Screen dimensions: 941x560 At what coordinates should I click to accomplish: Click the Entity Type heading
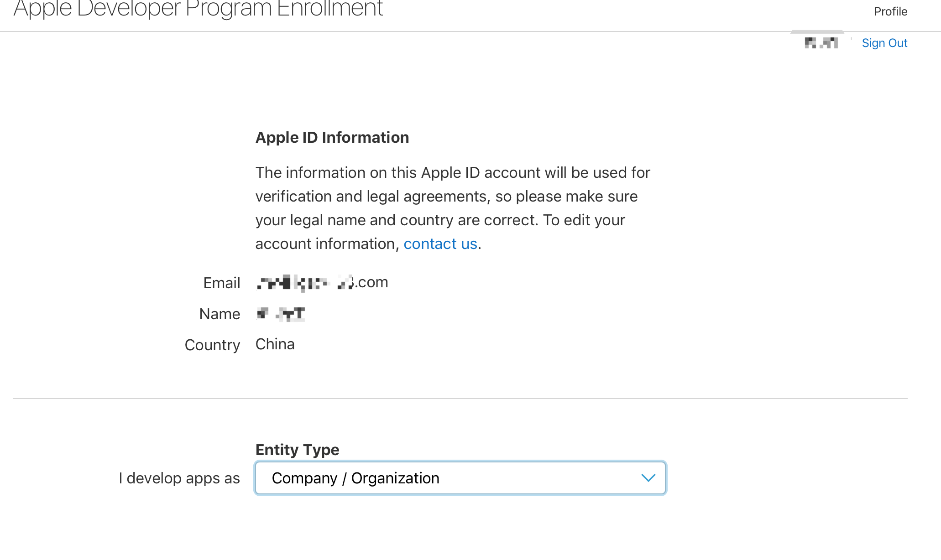point(297,450)
